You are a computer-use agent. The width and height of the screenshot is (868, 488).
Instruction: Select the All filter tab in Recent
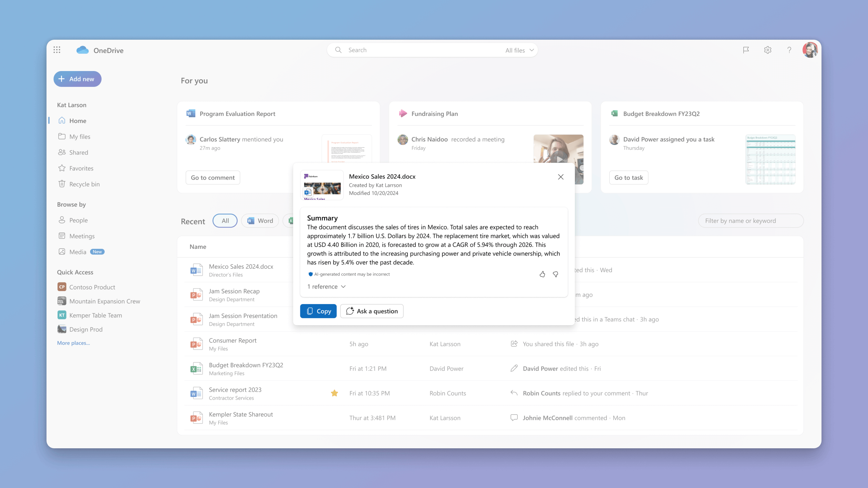(225, 220)
